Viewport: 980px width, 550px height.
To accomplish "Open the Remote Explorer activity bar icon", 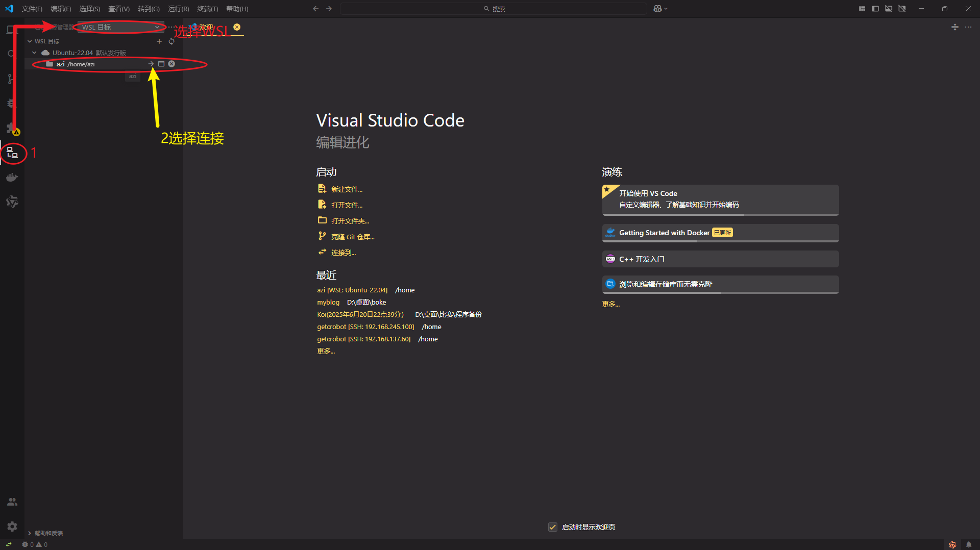I will pyautogui.click(x=12, y=153).
